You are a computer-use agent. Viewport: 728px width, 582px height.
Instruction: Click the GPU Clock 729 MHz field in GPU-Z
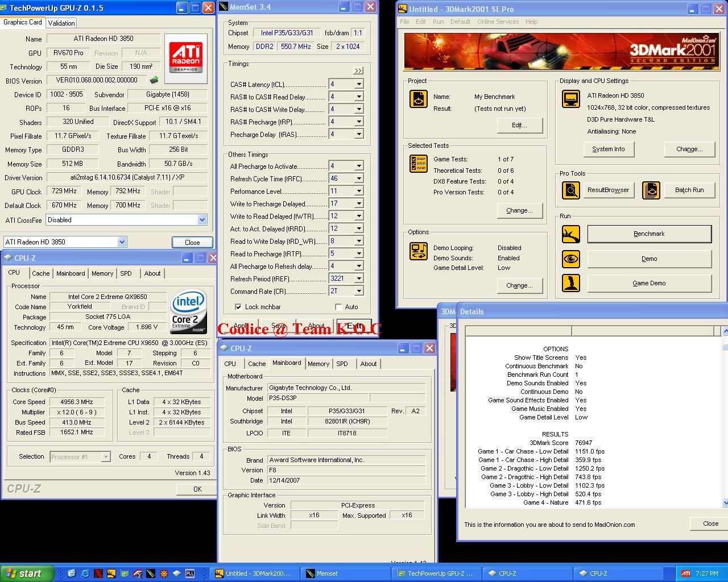(x=64, y=192)
